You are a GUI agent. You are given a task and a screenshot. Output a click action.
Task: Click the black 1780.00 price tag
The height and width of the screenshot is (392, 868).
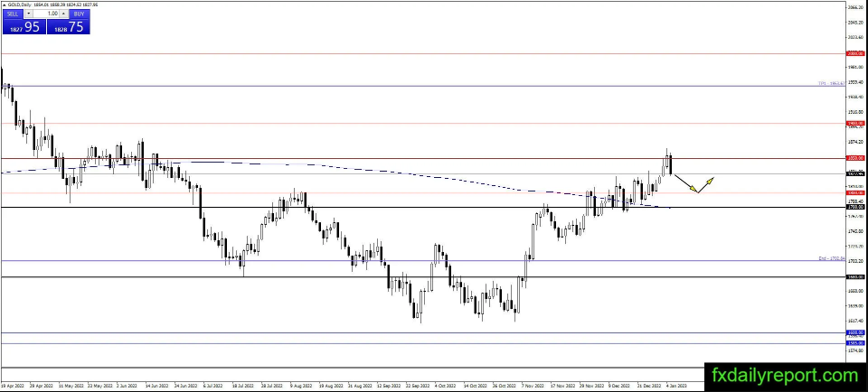855,208
